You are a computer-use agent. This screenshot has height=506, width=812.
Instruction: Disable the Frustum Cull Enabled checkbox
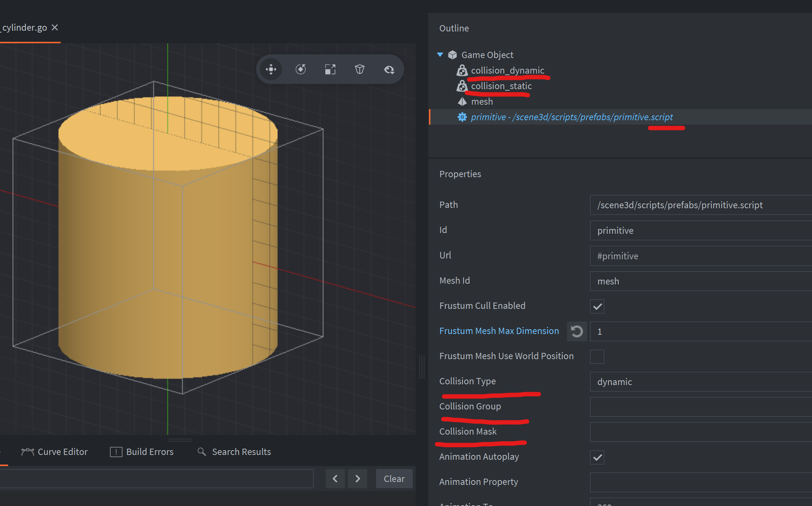pos(597,306)
